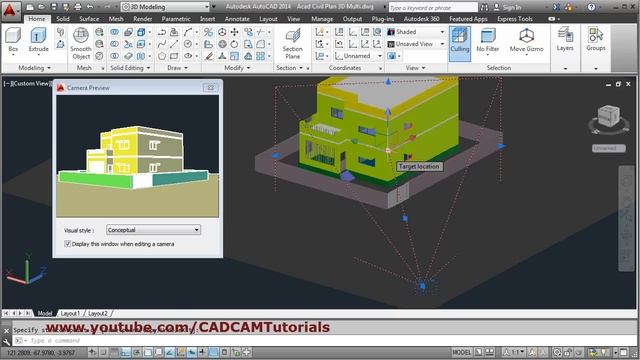Select the Box modeling tool
The height and width of the screenshot is (360, 640).
point(13,40)
